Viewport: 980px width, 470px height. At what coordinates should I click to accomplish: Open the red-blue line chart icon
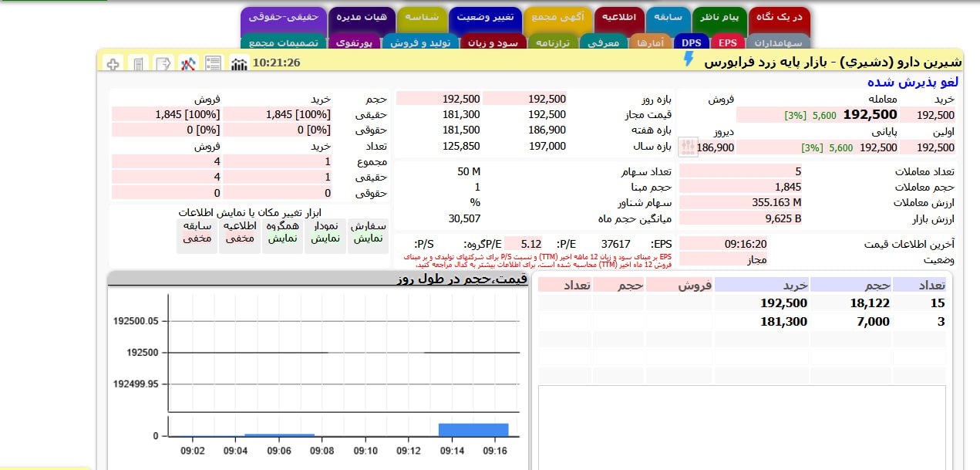click(x=188, y=63)
